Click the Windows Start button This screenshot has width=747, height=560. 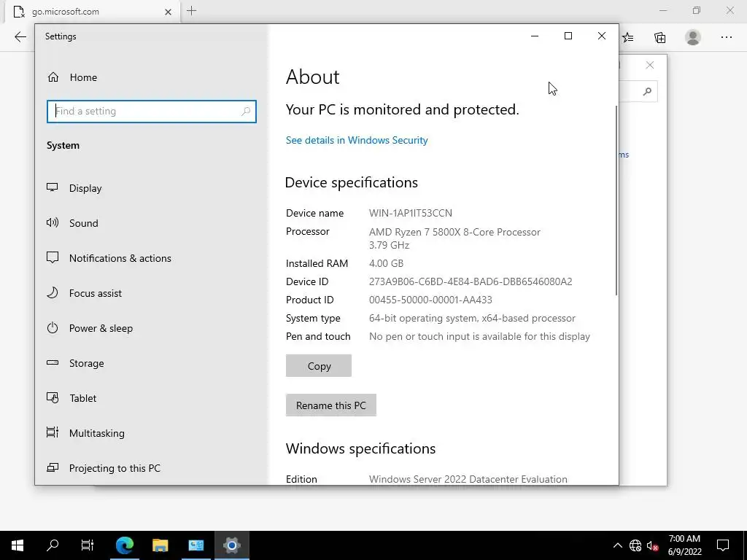[x=18, y=545]
